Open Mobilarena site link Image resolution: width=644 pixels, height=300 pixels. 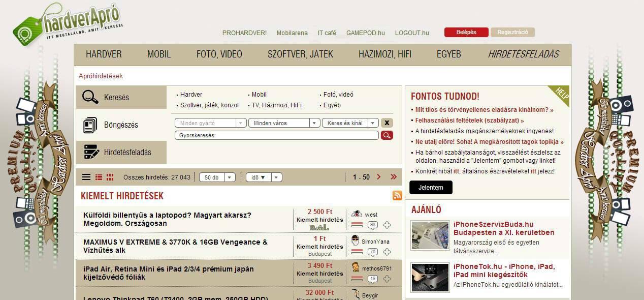(x=292, y=33)
